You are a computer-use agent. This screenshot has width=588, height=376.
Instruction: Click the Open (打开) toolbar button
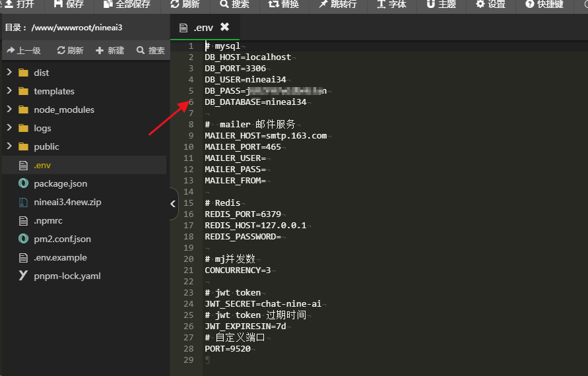tap(18, 4)
